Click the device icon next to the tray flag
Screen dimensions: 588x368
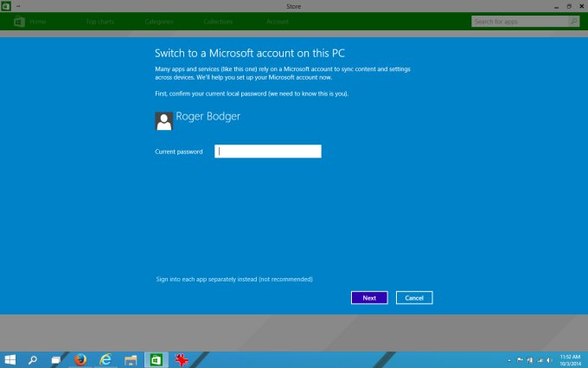(529, 360)
